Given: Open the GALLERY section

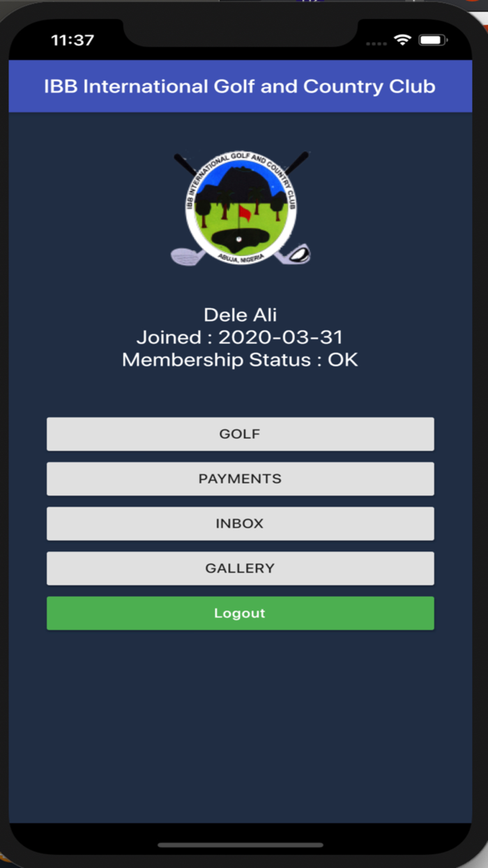Looking at the screenshot, I should tap(240, 568).
